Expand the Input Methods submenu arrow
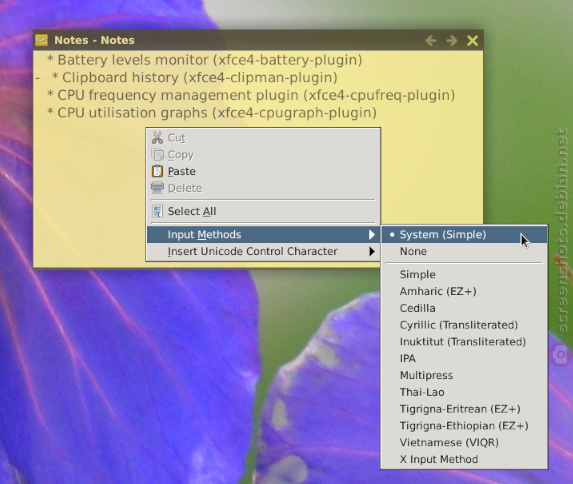The height and width of the screenshot is (484, 573). [372, 235]
